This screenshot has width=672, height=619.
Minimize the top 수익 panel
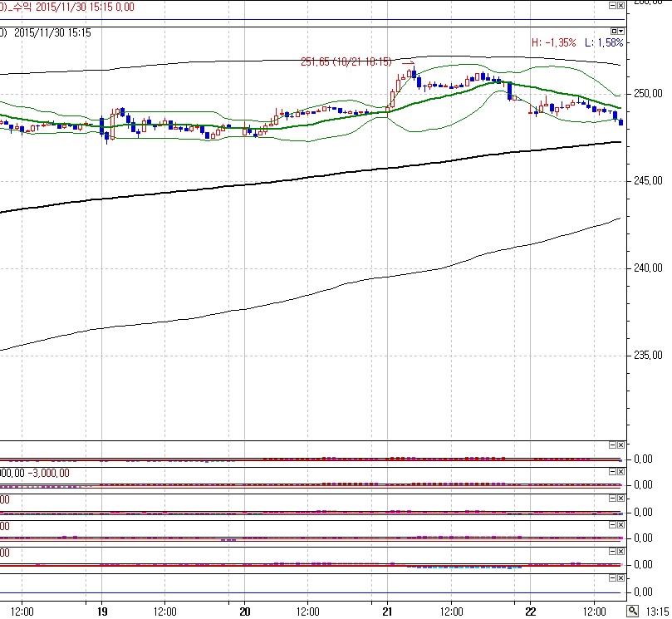click(612, 5)
